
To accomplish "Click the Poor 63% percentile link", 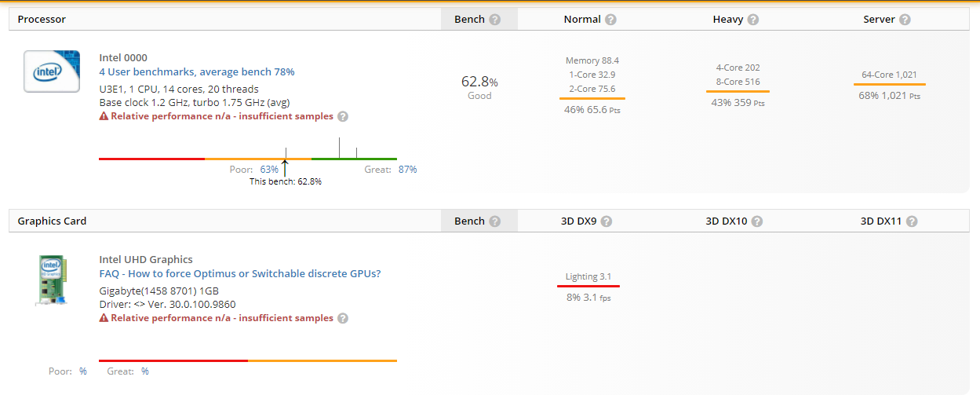I will coord(269,169).
